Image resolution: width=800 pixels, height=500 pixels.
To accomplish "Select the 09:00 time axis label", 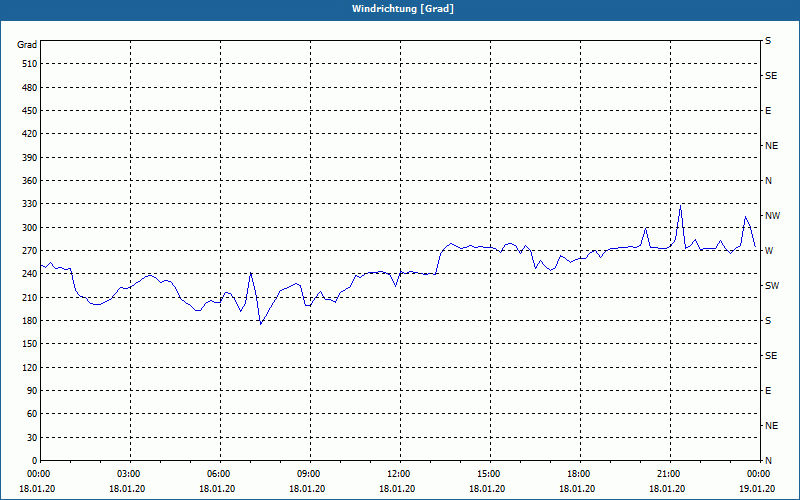I will click(x=310, y=474).
